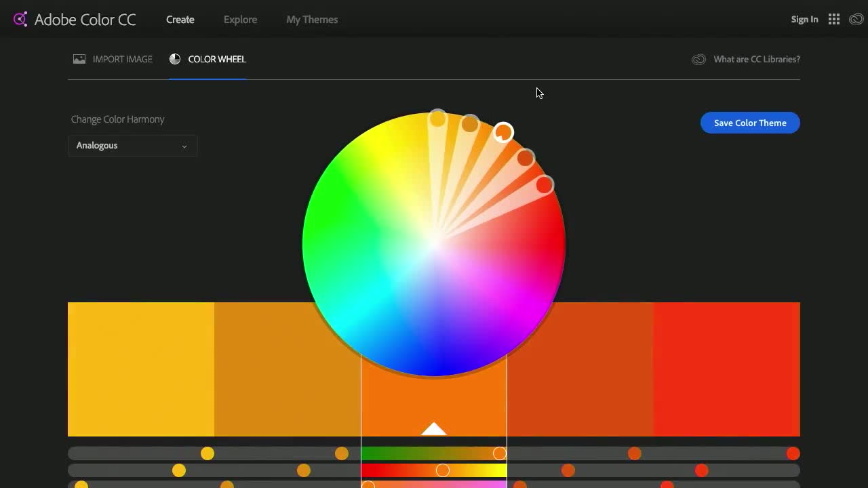Open the Adobe apps grid icon

click(x=834, y=19)
